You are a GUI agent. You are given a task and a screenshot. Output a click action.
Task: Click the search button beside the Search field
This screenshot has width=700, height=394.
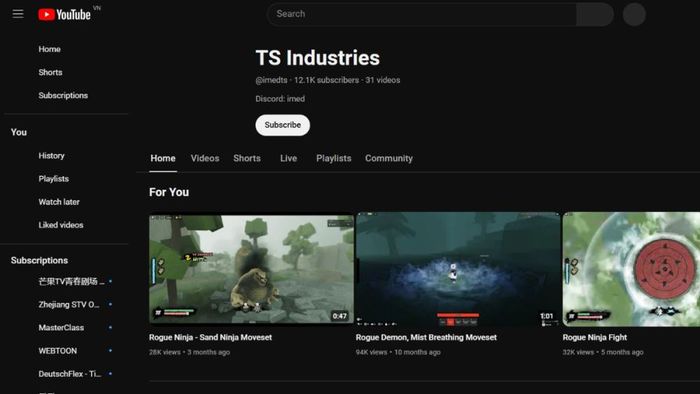coord(595,14)
